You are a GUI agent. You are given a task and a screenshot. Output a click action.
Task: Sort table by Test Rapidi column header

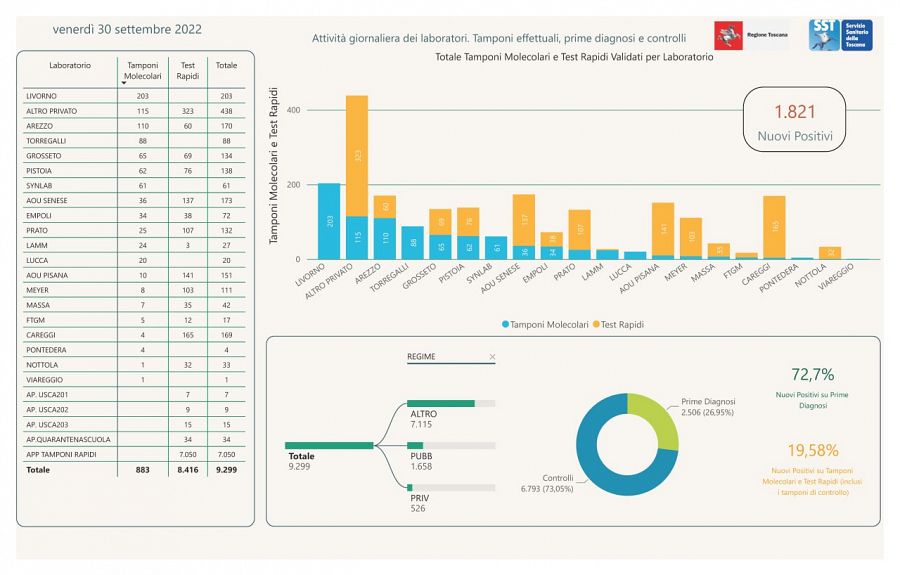(x=187, y=70)
